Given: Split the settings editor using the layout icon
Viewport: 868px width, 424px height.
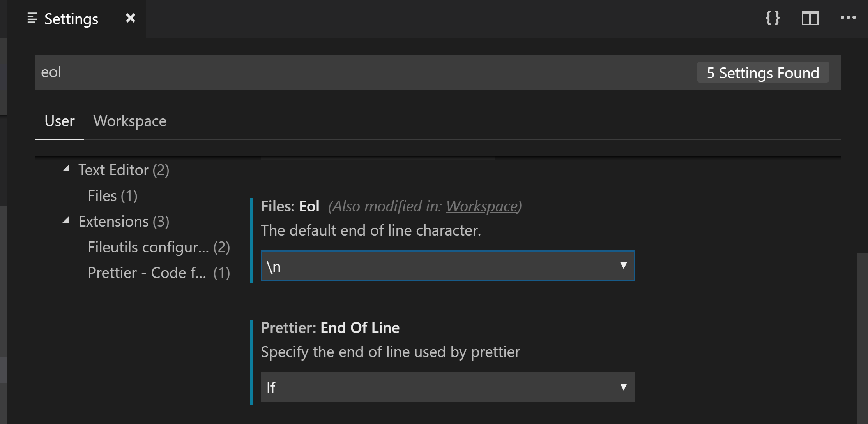Looking at the screenshot, I should tap(810, 18).
